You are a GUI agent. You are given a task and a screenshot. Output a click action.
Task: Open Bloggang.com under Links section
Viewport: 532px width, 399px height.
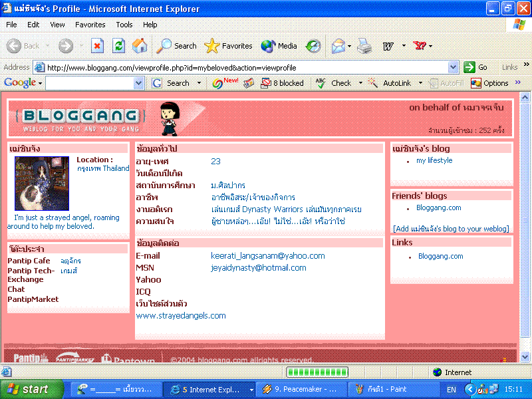[x=440, y=256]
